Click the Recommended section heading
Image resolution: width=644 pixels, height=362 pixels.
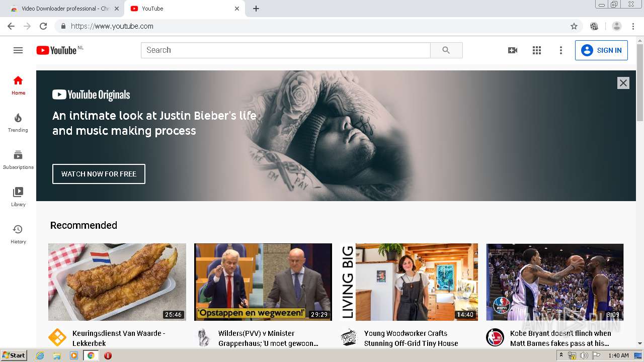(x=84, y=225)
